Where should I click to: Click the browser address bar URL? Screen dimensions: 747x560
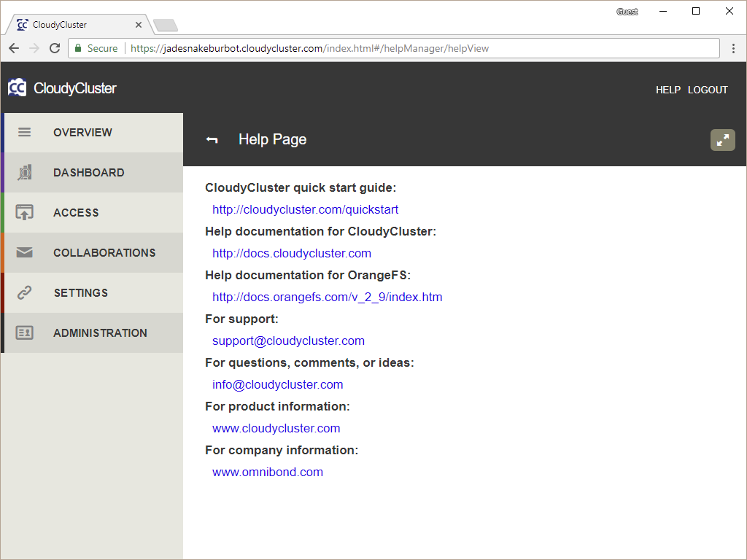[x=309, y=48]
